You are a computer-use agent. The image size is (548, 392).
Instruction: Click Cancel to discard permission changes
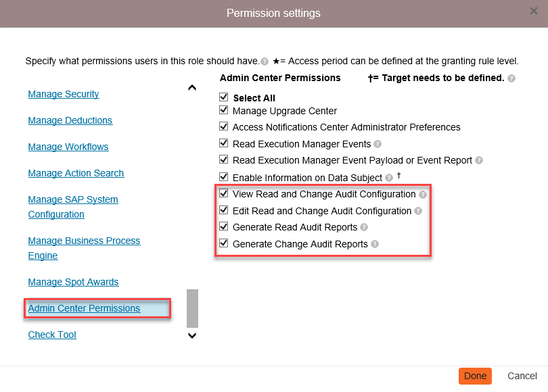[522, 376]
